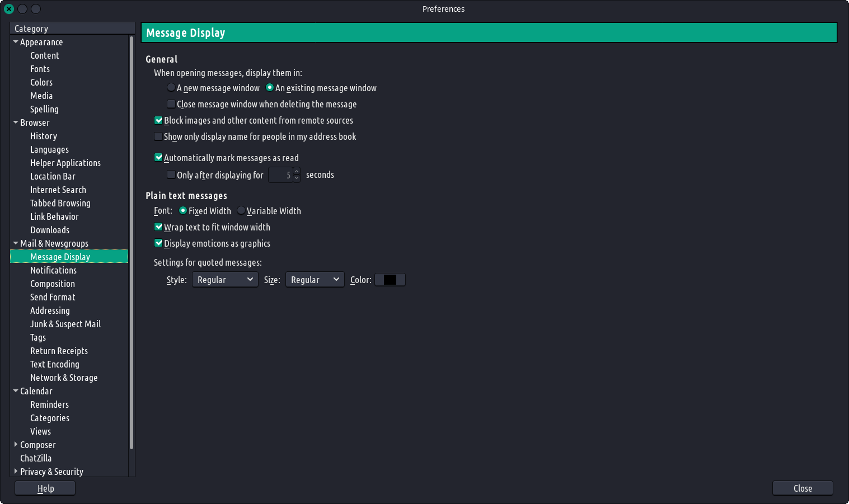Screen dimensions: 849x504
Task: Pick the quoted message Color swatch
Action: (390, 280)
